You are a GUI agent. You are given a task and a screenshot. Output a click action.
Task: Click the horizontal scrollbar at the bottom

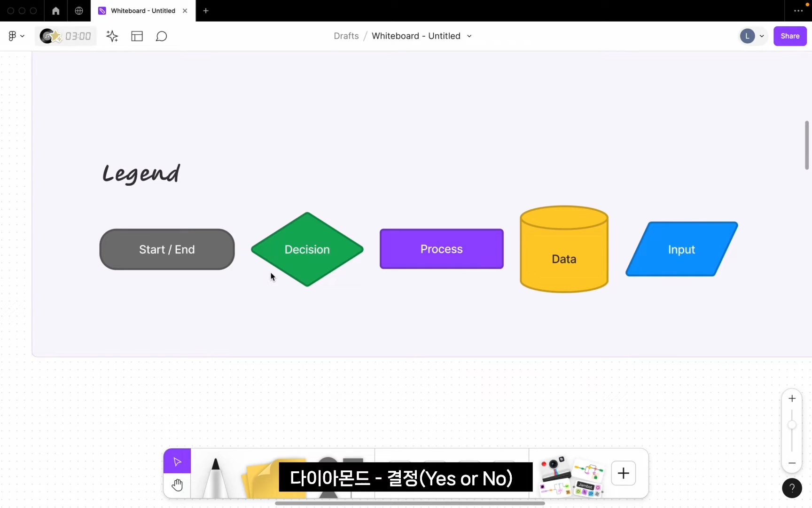pyautogui.click(x=410, y=503)
